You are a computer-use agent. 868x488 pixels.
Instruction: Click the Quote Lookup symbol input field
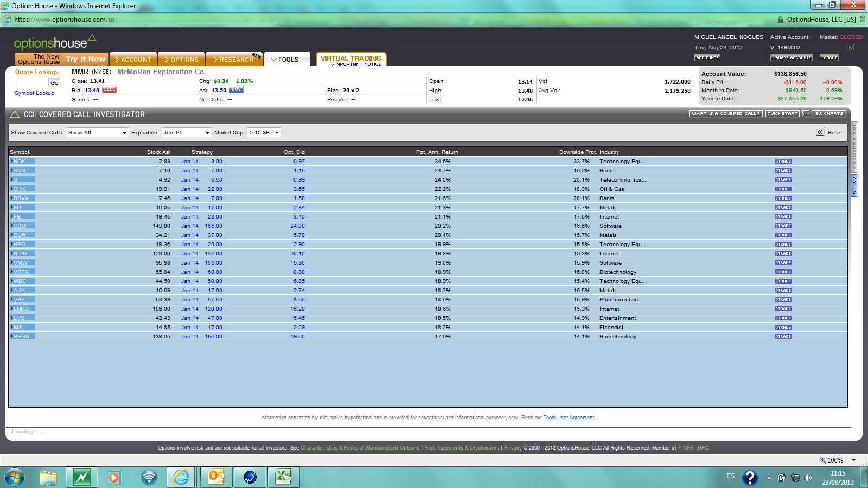(x=30, y=82)
